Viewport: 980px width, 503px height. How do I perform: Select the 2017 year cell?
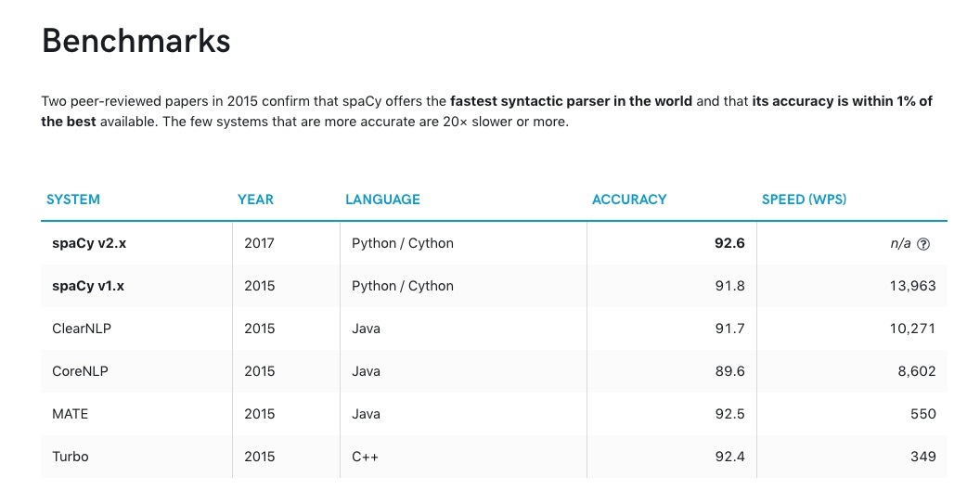(x=260, y=243)
